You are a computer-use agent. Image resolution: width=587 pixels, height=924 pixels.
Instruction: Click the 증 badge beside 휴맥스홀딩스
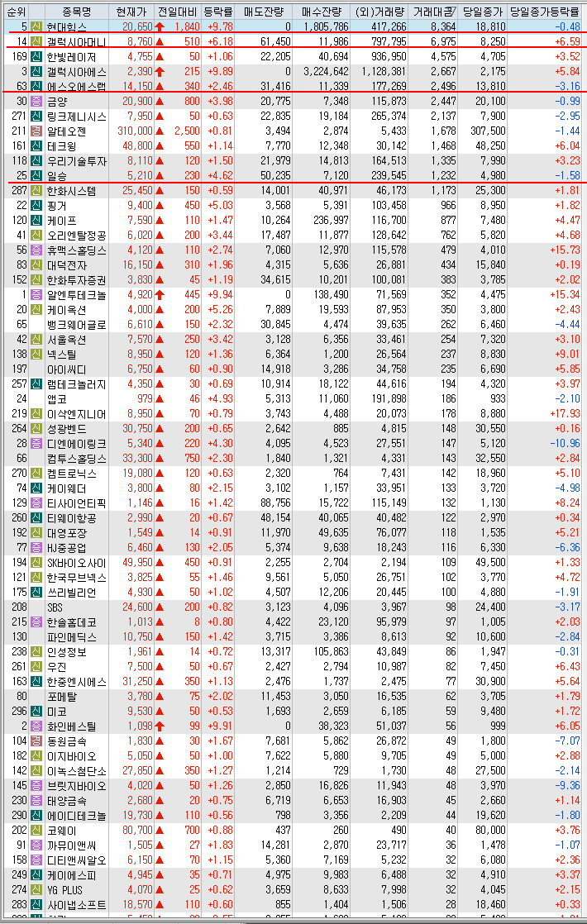pyautogui.click(x=36, y=250)
